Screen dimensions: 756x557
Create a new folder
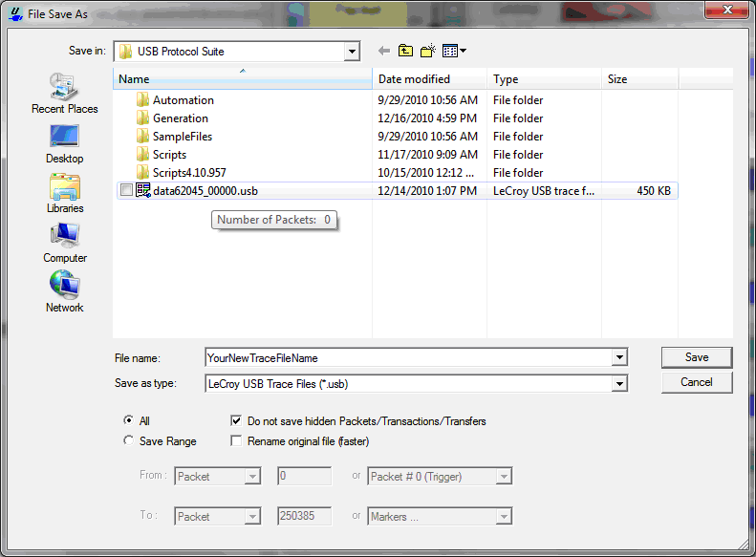[427, 51]
